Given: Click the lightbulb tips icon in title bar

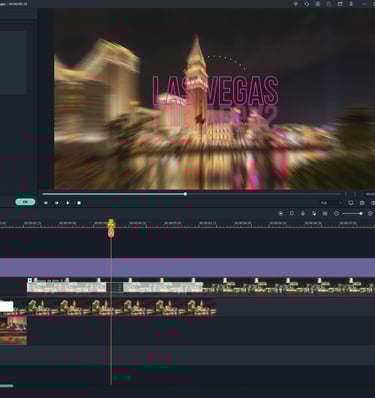Looking at the screenshot, I should 295,4.
